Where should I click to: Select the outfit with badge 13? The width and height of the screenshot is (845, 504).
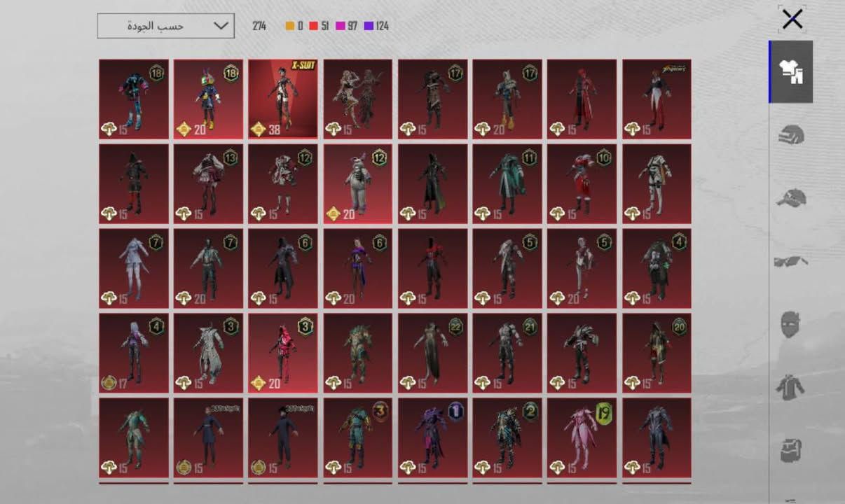pos(208,183)
